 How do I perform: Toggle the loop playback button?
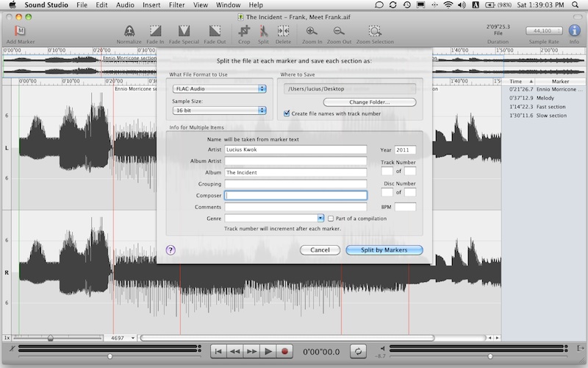point(358,352)
